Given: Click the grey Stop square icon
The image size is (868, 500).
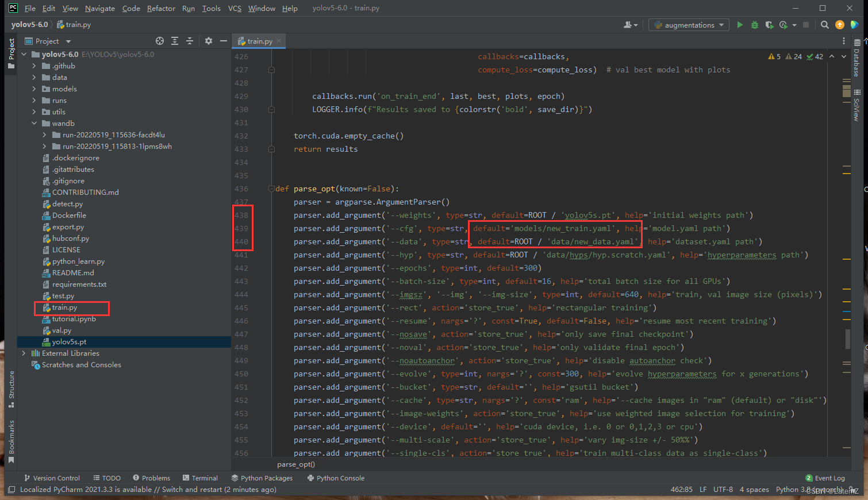Looking at the screenshot, I should coord(806,25).
